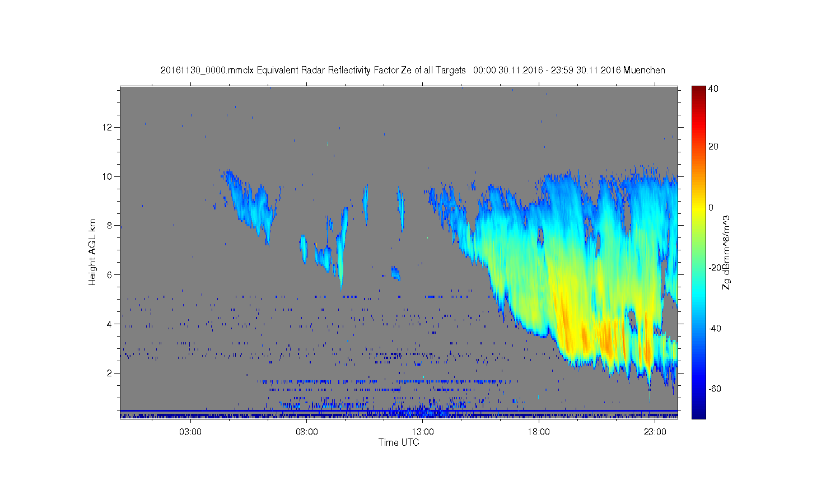Click the 18:00 time tick label
Screen dimensions: 840x504
click(539, 432)
